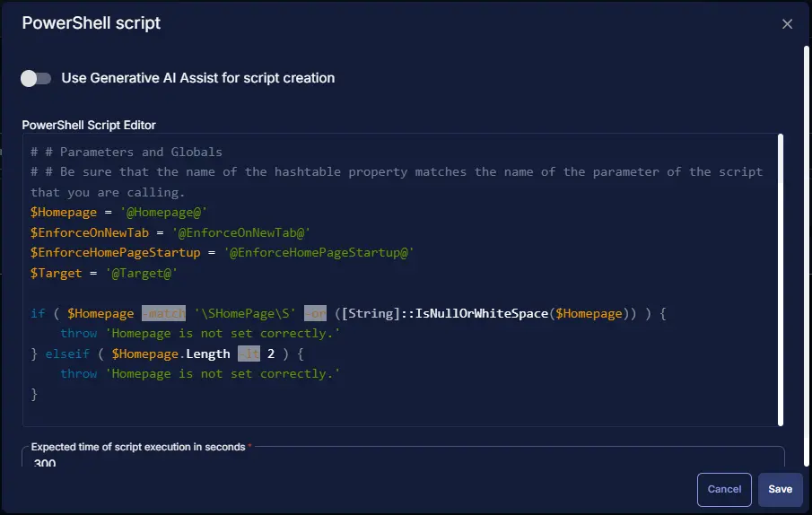Toggle Generative AI Assist for script creation
This screenshot has height=515, width=812.
(x=36, y=78)
